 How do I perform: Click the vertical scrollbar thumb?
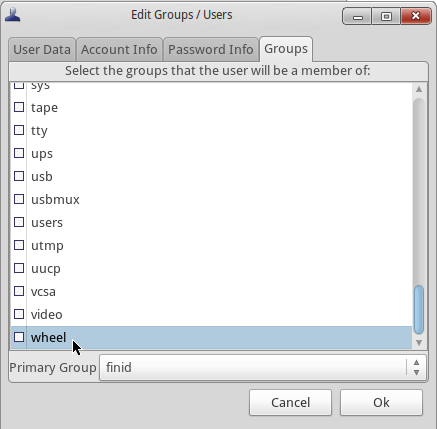[x=419, y=309]
